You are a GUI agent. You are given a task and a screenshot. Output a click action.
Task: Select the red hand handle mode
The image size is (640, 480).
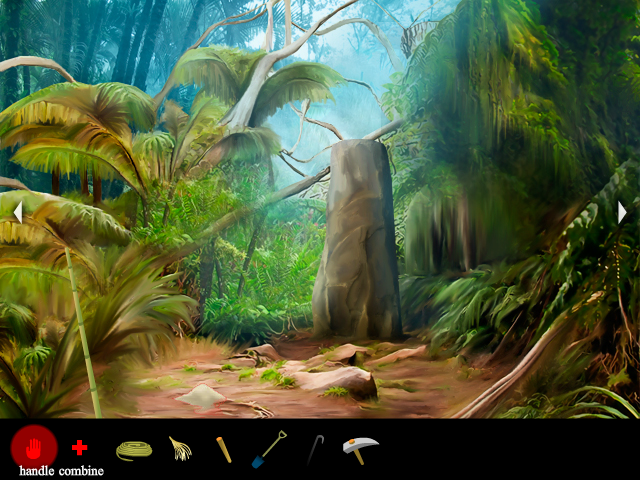pos(34,448)
